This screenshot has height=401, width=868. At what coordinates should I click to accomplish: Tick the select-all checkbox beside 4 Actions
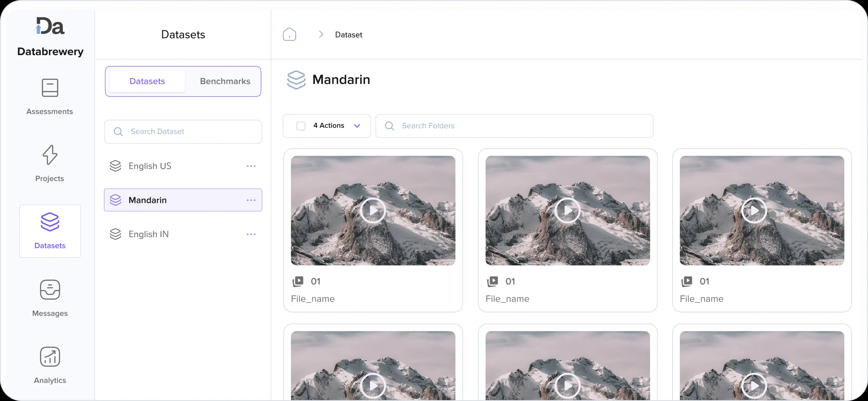pyautogui.click(x=301, y=126)
